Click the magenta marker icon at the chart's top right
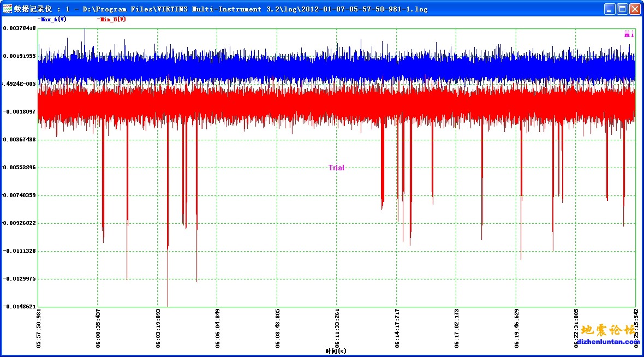The image size is (644, 357). coord(629,34)
